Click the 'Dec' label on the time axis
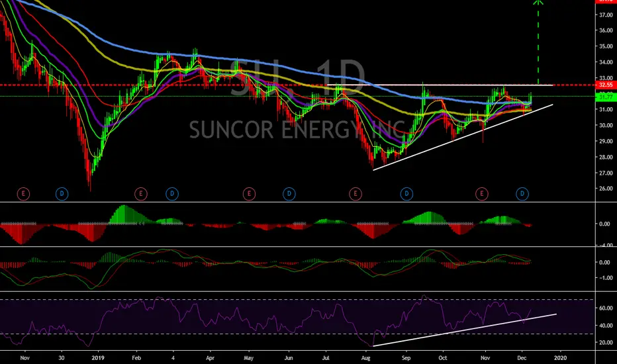The height and width of the screenshot is (364, 617). point(522,357)
